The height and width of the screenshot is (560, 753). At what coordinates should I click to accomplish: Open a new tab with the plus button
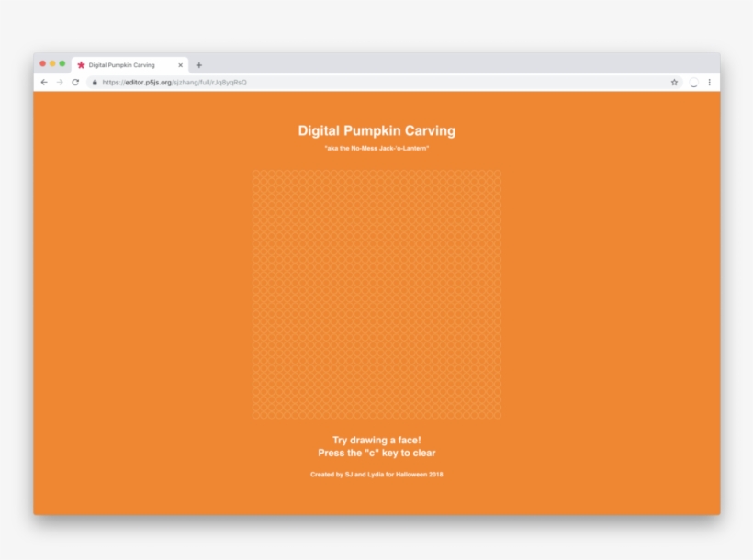[199, 65]
